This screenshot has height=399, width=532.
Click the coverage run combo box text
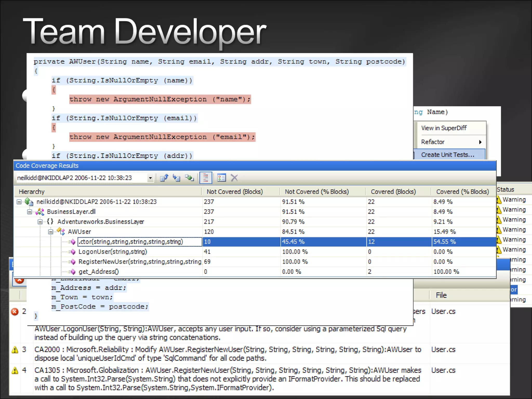[x=75, y=178]
